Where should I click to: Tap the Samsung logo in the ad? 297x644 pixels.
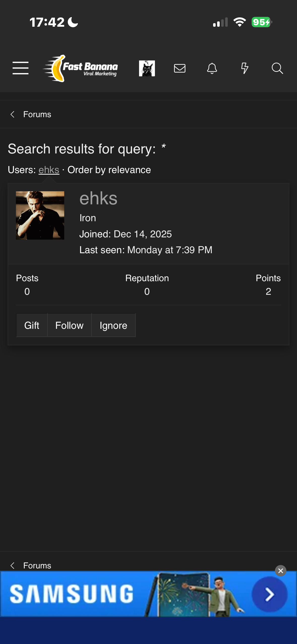[x=72, y=594]
